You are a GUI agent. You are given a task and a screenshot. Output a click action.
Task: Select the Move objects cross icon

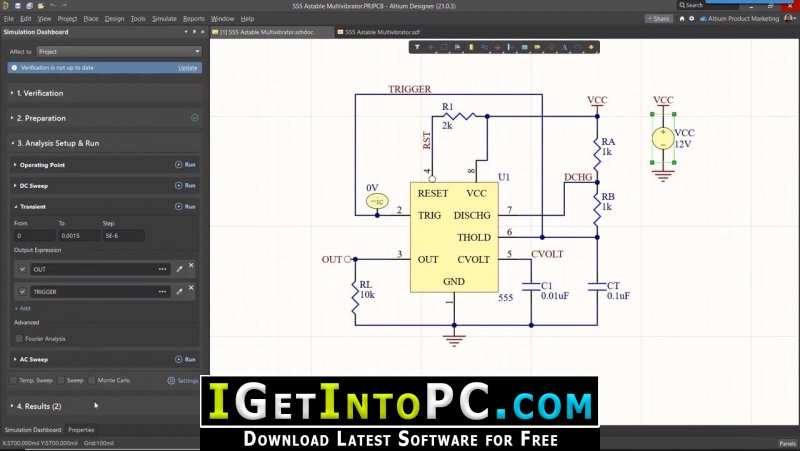tap(431, 47)
